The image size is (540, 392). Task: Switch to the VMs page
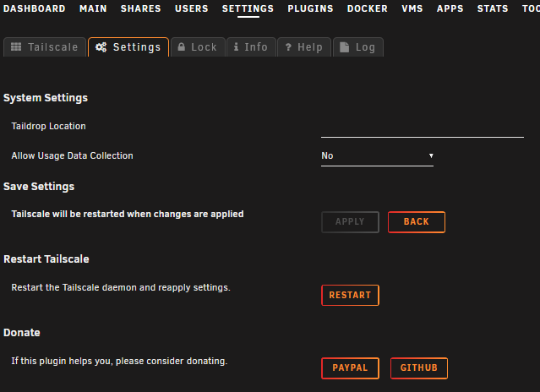click(x=412, y=8)
